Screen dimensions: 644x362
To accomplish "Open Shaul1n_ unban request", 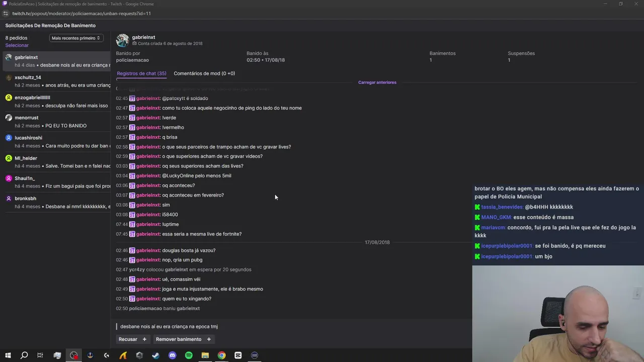I will 56,182.
